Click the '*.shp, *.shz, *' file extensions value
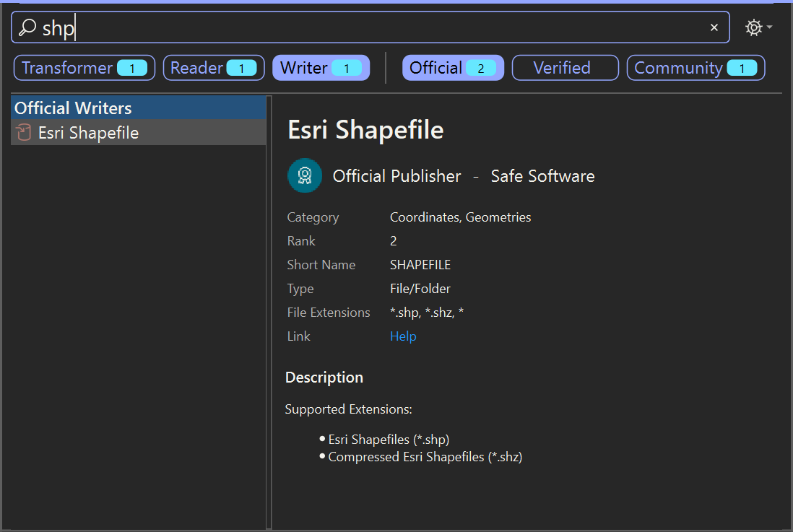Viewport: 793px width, 532px height. tap(427, 313)
